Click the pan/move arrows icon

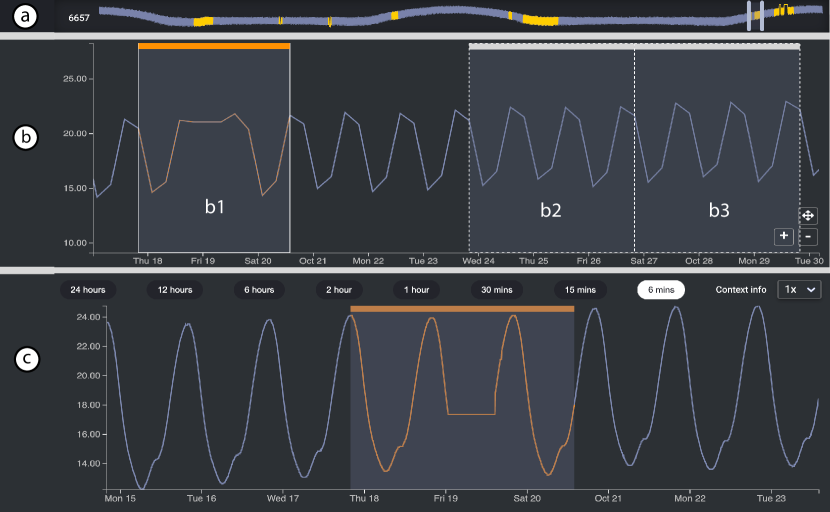[x=808, y=216]
